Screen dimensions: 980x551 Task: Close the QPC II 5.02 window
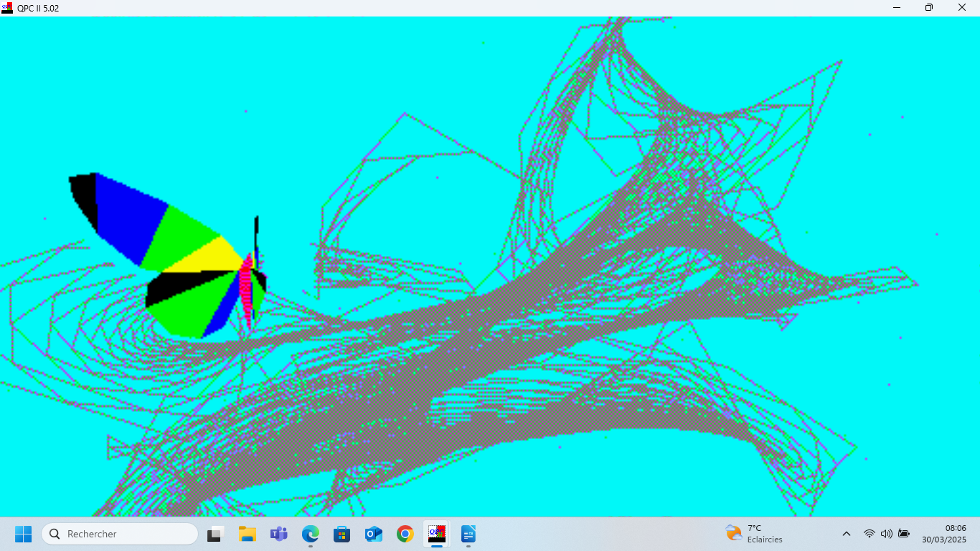tap(963, 8)
